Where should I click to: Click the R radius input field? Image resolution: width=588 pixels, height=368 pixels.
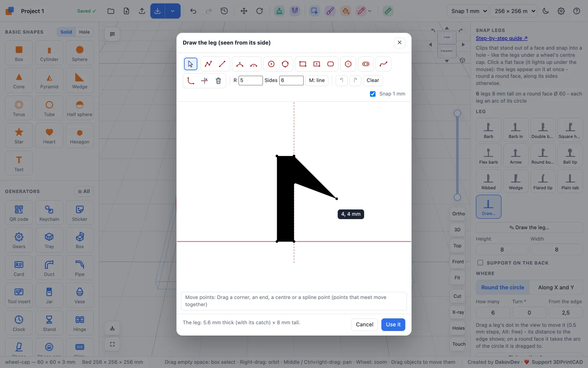(251, 80)
